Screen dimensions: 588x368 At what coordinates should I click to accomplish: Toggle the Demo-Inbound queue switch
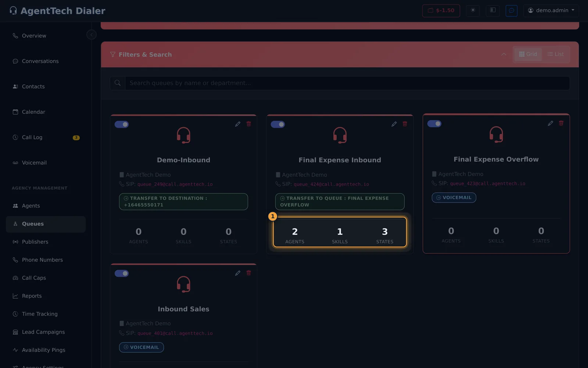click(122, 124)
